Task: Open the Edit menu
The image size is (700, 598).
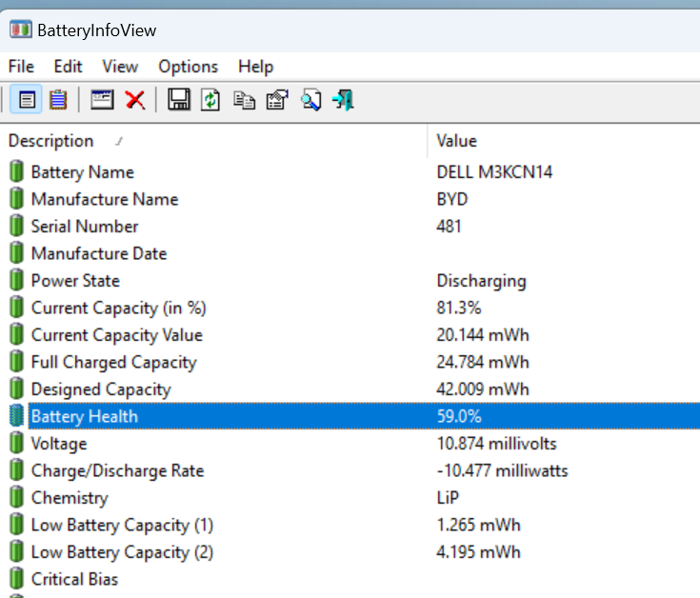Action: [68, 67]
